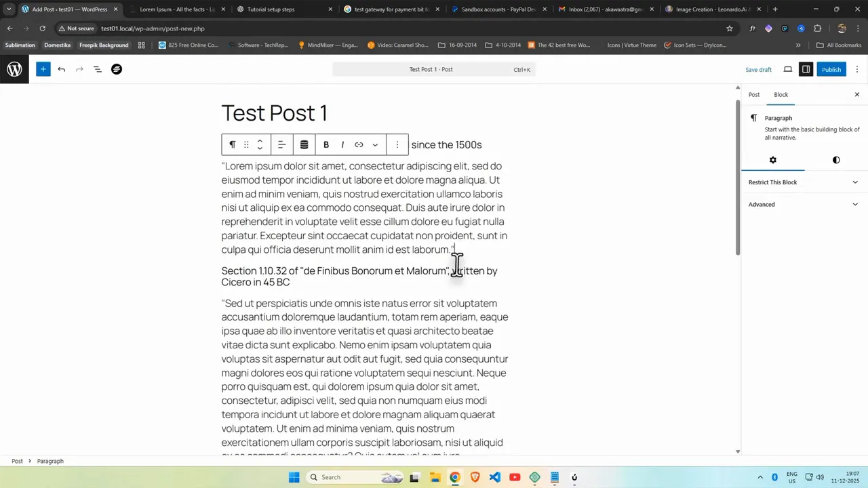Screen dimensions: 868x488
Task: Expand the Advanced section in the sidebar
Action: coord(804,204)
